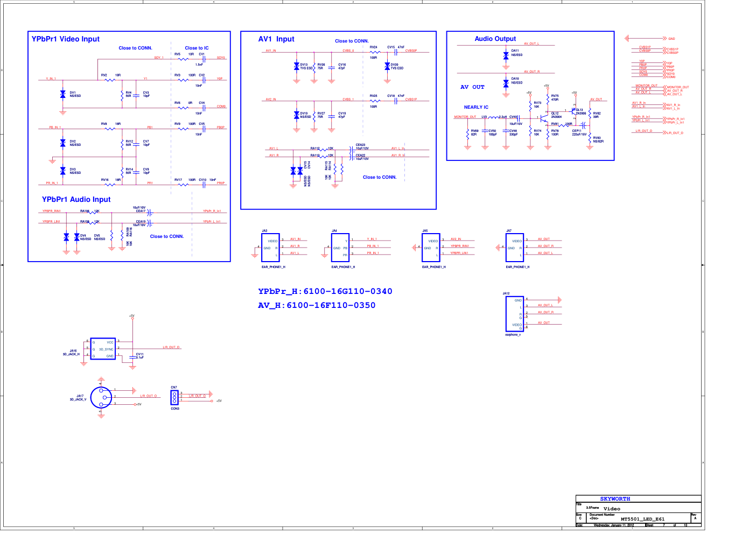Click the 'Wednesday, January 11, 2012' date
756x534 pixels.
point(614,525)
